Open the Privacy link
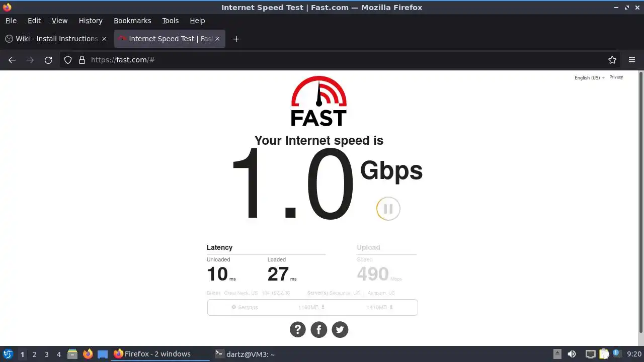The image size is (644, 362). 616,77
